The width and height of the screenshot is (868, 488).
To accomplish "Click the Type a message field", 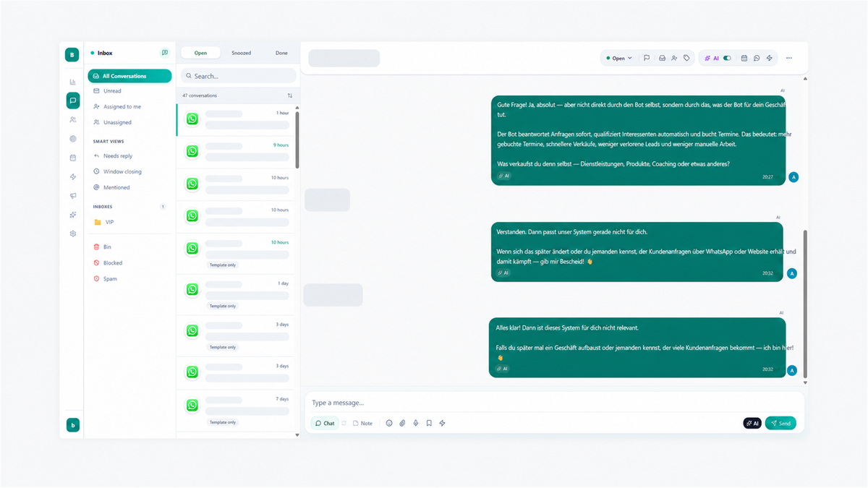I will coord(554,403).
